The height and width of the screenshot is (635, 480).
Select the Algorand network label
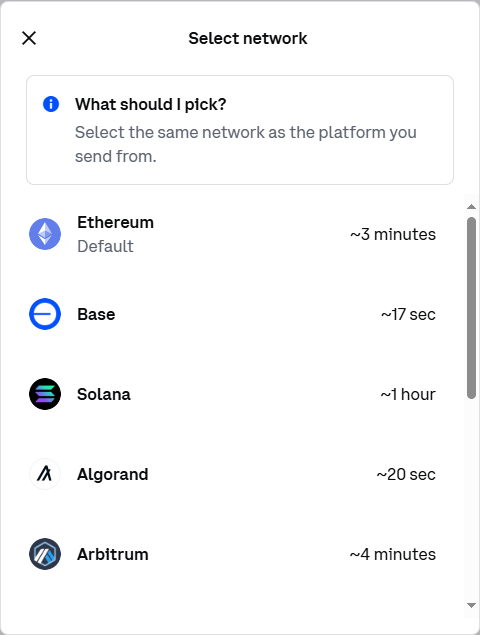113,474
